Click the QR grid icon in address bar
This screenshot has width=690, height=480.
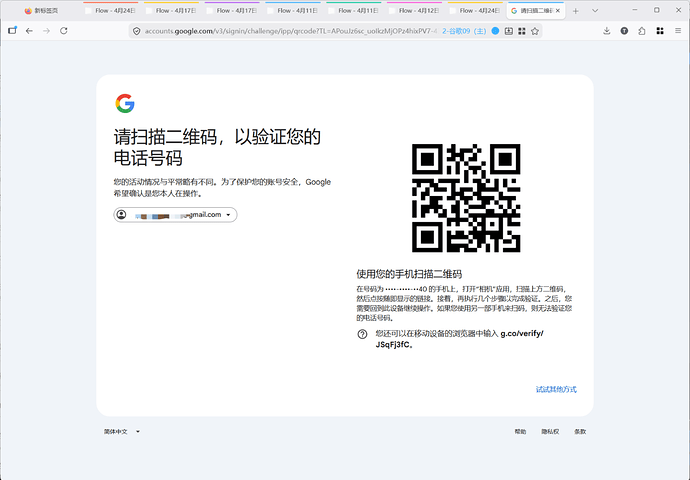pyautogui.click(x=522, y=31)
